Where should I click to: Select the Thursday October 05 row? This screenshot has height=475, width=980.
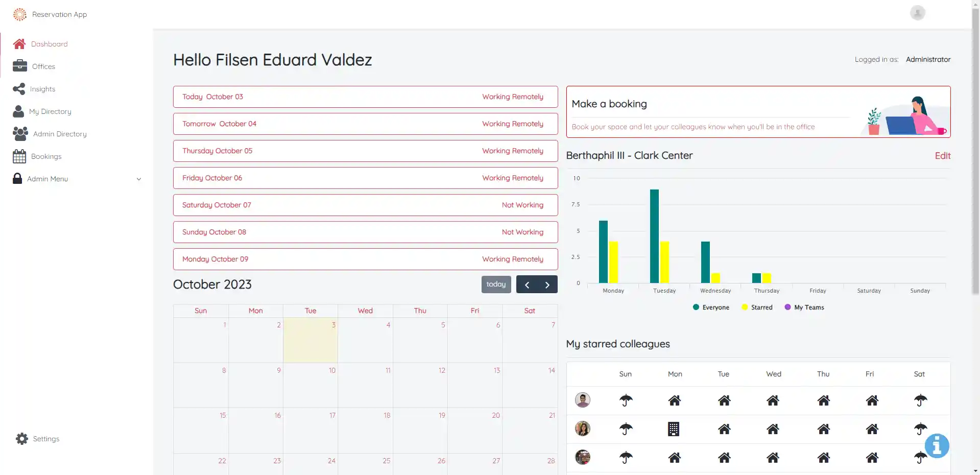tap(365, 151)
